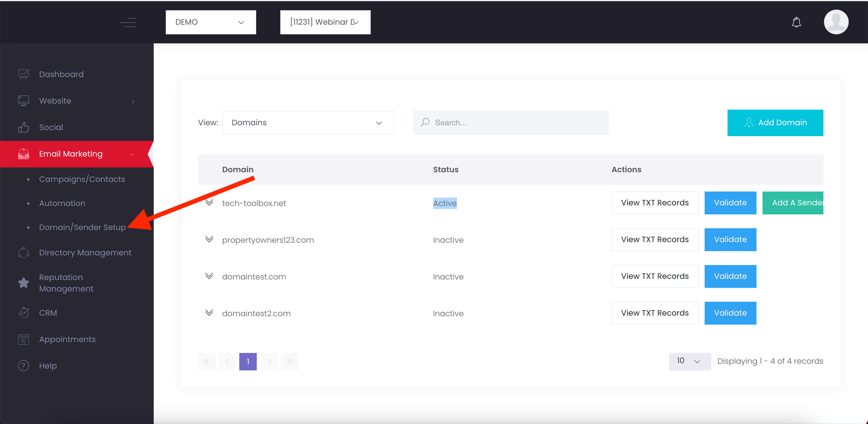The image size is (868, 424).
Task: Open the View Domains dropdown
Action: pyautogui.click(x=308, y=123)
